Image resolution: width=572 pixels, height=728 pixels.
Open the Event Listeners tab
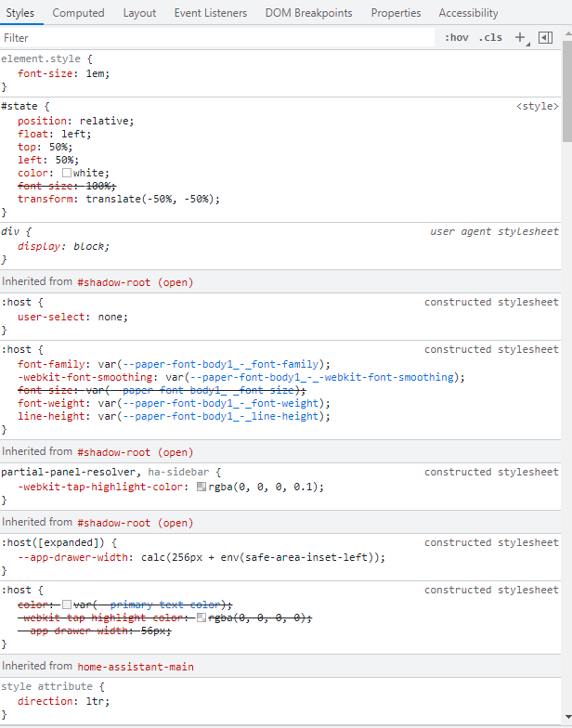[x=210, y=13]
